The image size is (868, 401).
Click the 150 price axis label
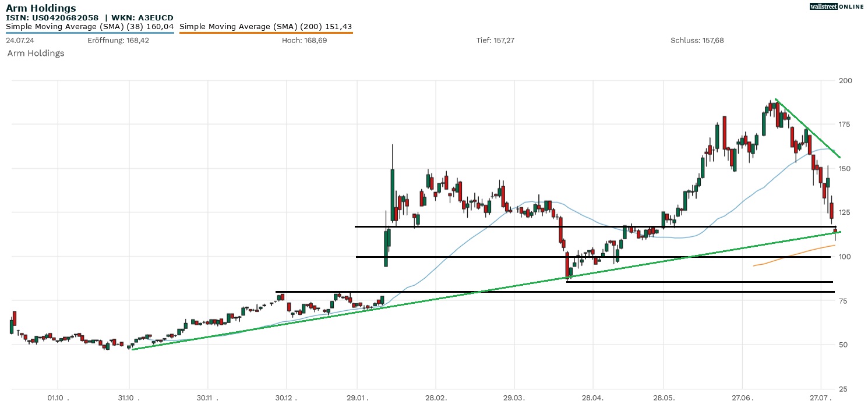[845, 169]
